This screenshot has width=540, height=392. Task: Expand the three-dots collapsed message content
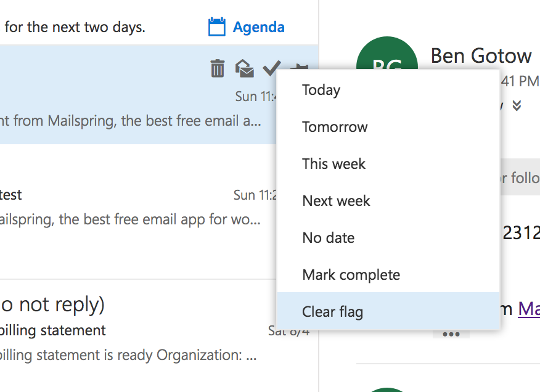click(451, 334)
